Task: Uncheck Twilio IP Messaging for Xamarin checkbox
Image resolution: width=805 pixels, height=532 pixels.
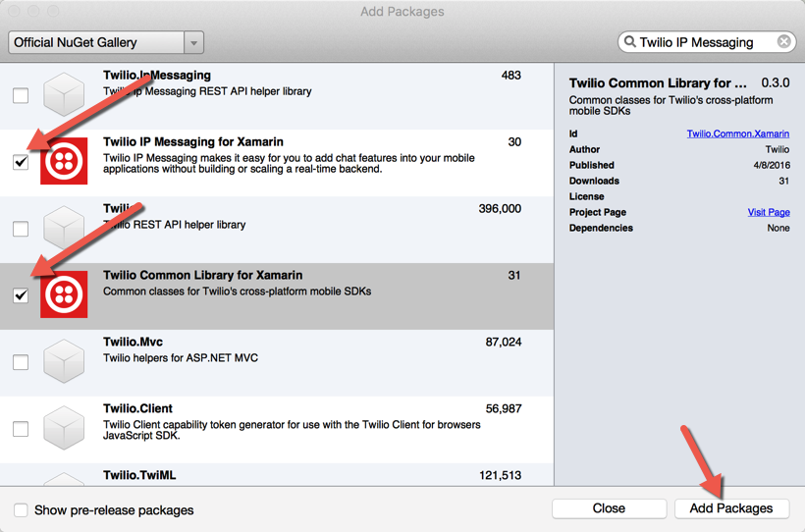Action: point(21,162)
